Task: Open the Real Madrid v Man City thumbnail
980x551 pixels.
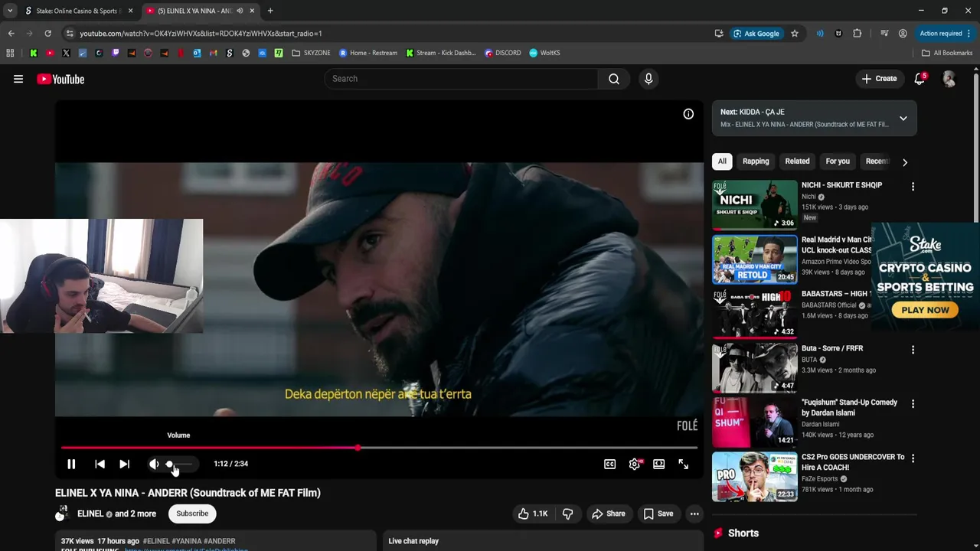Action: (755, 259)
